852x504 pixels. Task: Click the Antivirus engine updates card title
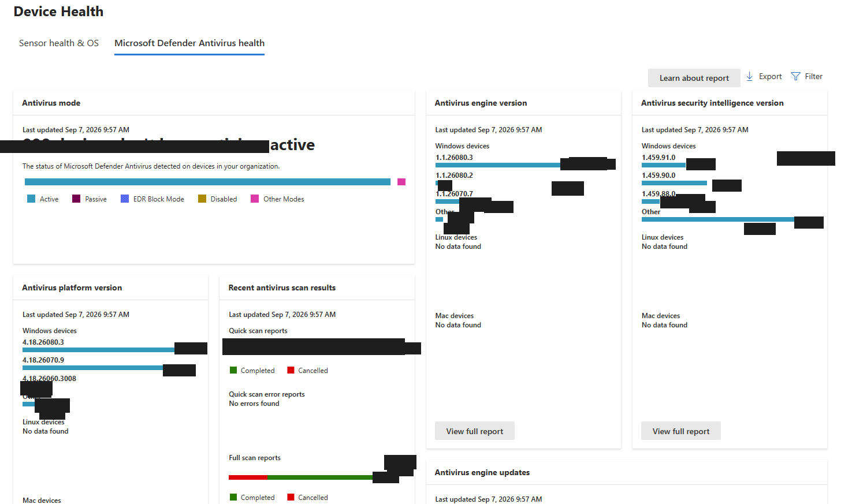[482, 472]
